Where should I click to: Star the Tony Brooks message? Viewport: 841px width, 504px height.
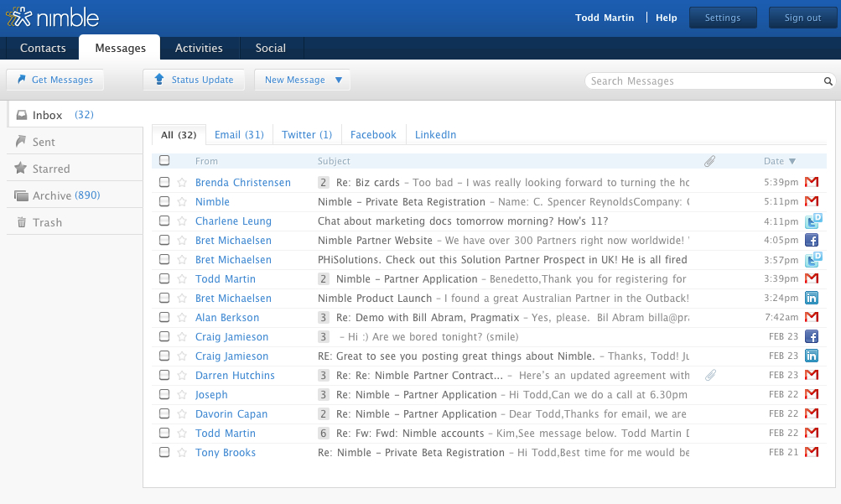point(182,453)
